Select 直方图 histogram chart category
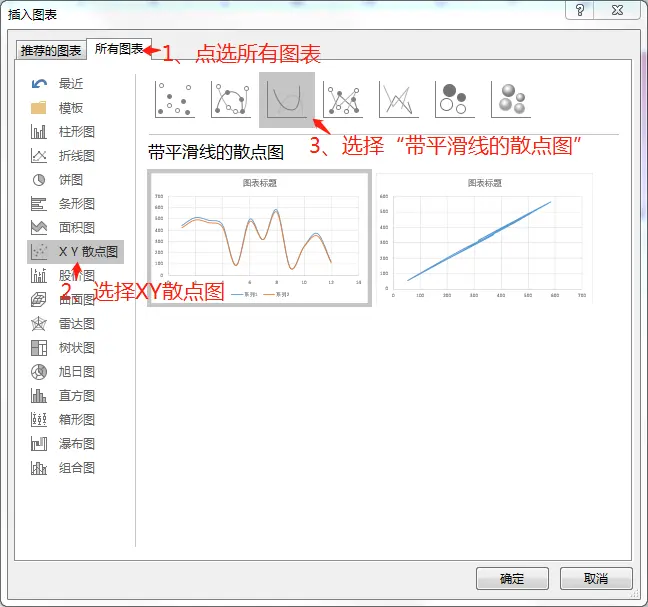 coord(63,395)
